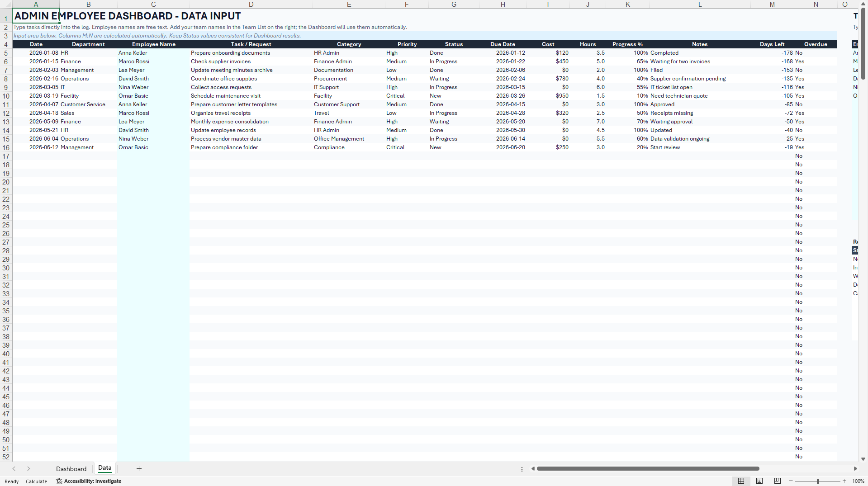This screenshot has height=486, width=868.
Task: Select the Supplier confirmation pending note
Action: click(x=700, y=79)
